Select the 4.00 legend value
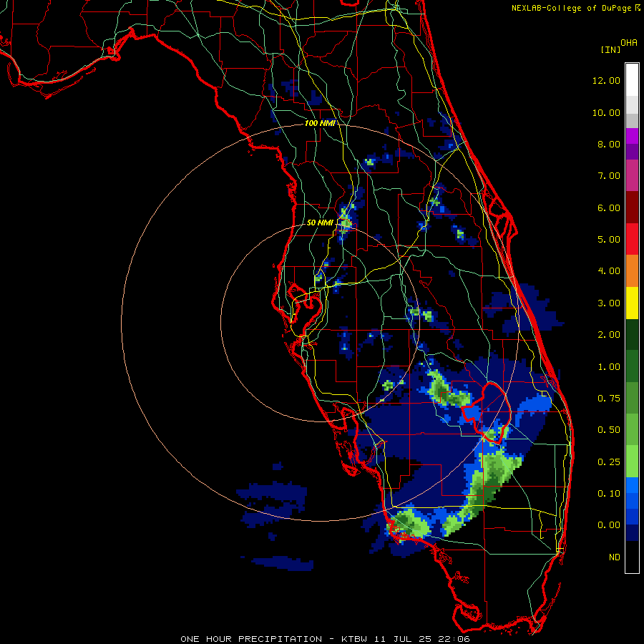Image resolution: width=644 pixels, height=644 pixels. pos(609,271)
